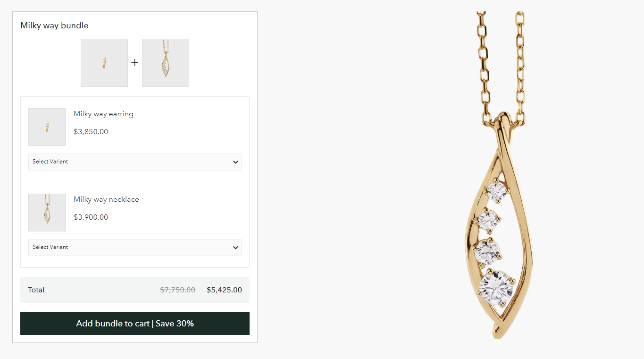Image resolution: width=644 pixels, height=359 pixels.
Task: Click the largest diamond on the pendant photo
Action: click(496, 285)
